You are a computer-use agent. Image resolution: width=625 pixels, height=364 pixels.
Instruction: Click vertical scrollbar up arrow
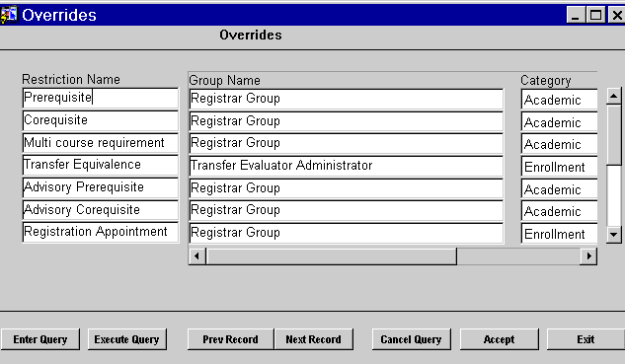(613, 96)
